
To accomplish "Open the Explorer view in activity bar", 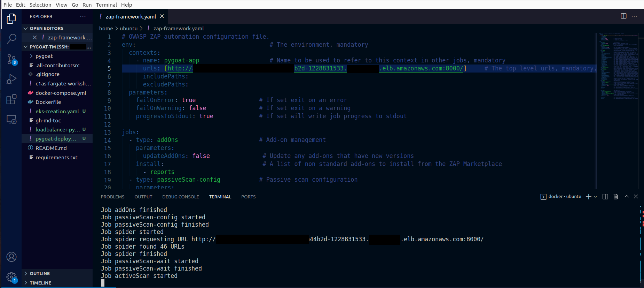I will [x=11, y=18].
